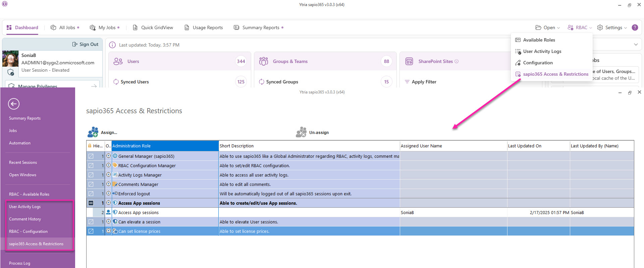Click the purple help question mark icon
This screenshot has width=644, height=268.
tap(635, 27)
